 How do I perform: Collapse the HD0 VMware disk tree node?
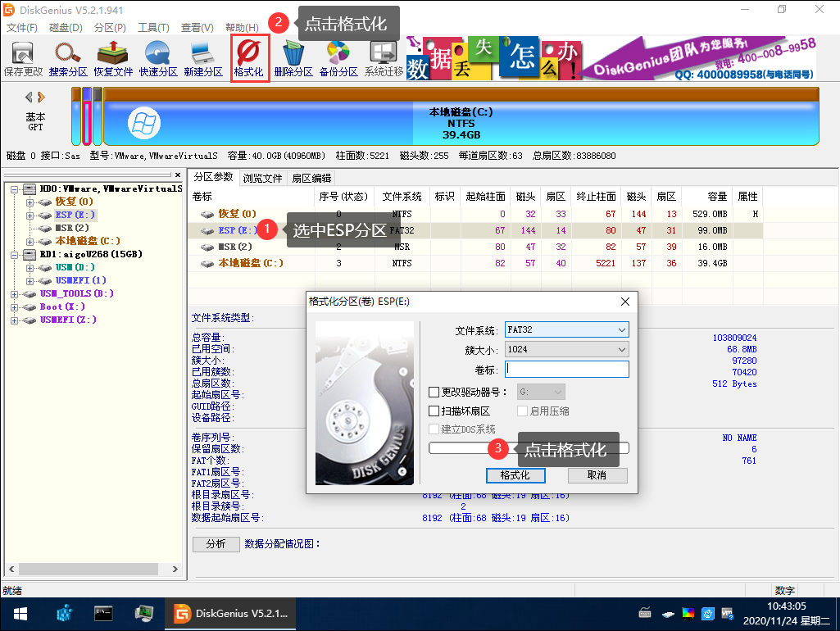click(x=15, y=189)
